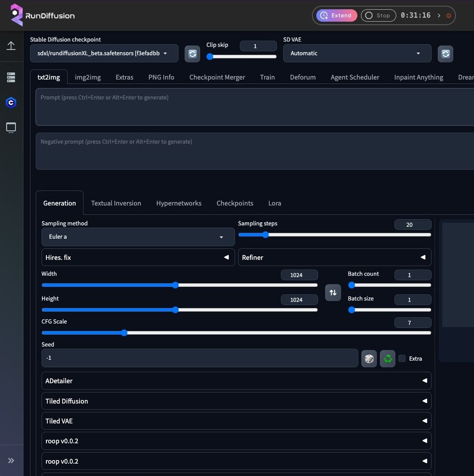Randomize seed with the dice icon
The width and height of the screenshot is (474, 476).
coord(369,359)
